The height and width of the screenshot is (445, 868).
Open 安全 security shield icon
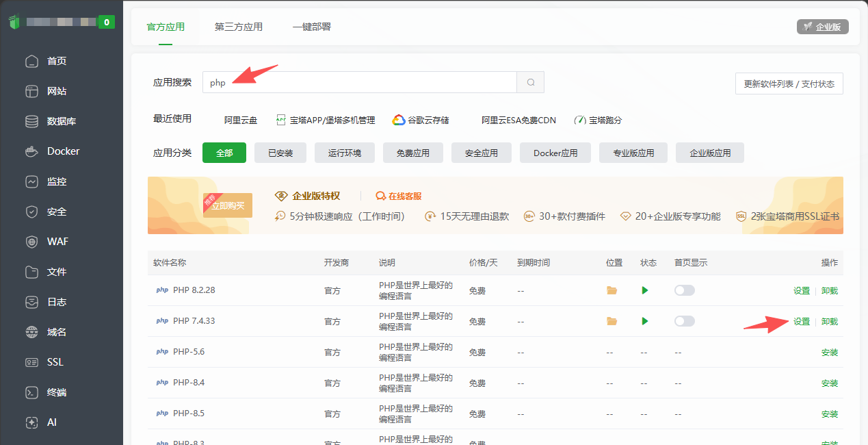tap(31, 212)
